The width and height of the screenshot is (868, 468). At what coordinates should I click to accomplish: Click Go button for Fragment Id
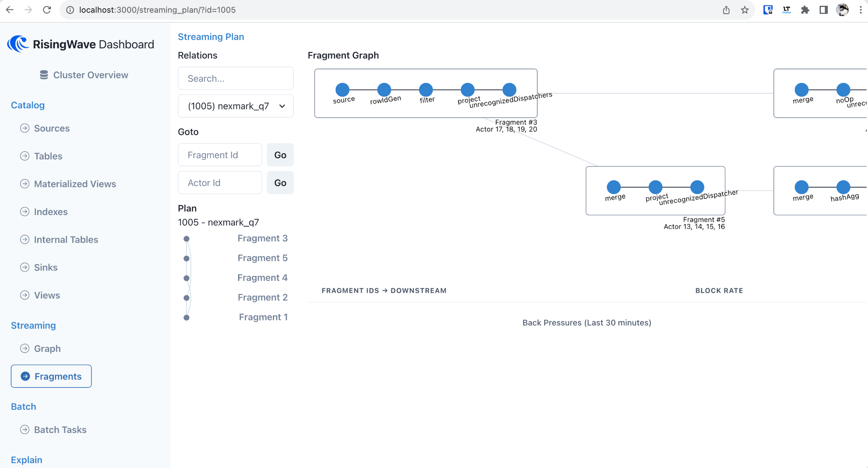point(281,154)
